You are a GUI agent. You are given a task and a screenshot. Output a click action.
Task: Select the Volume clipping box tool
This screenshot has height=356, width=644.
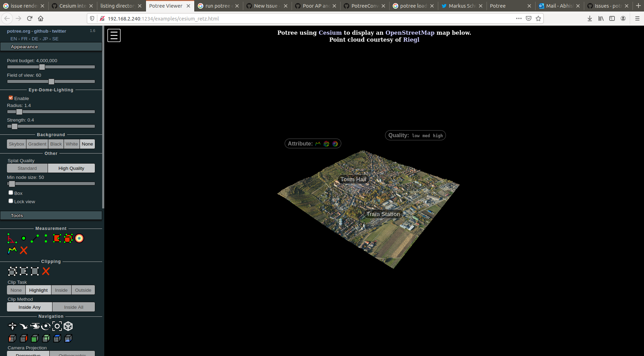coord(13,271)
